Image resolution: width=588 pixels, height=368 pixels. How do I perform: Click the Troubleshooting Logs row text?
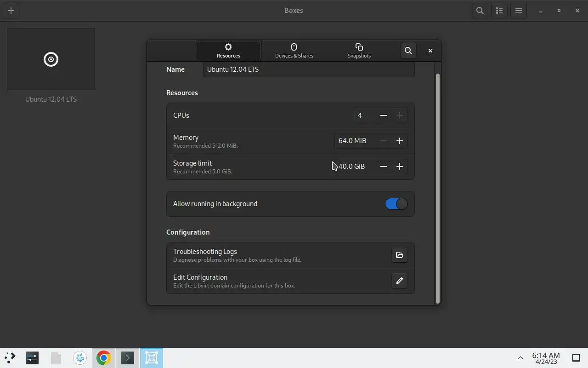click(205, 252)
